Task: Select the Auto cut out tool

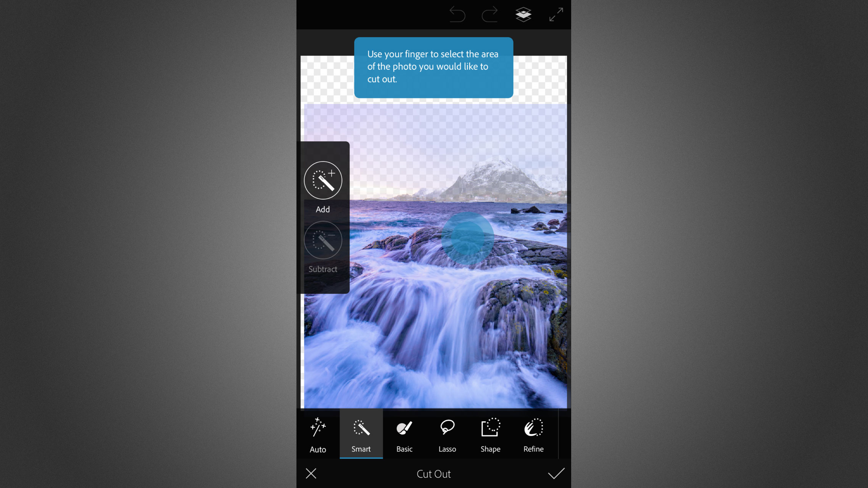Action: [318, 435]
